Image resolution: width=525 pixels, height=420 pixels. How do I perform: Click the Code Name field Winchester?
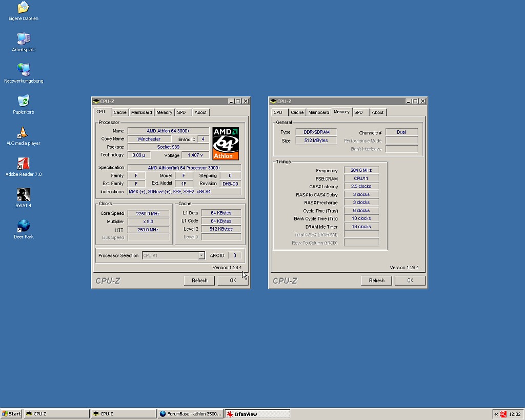pos(149,139)
